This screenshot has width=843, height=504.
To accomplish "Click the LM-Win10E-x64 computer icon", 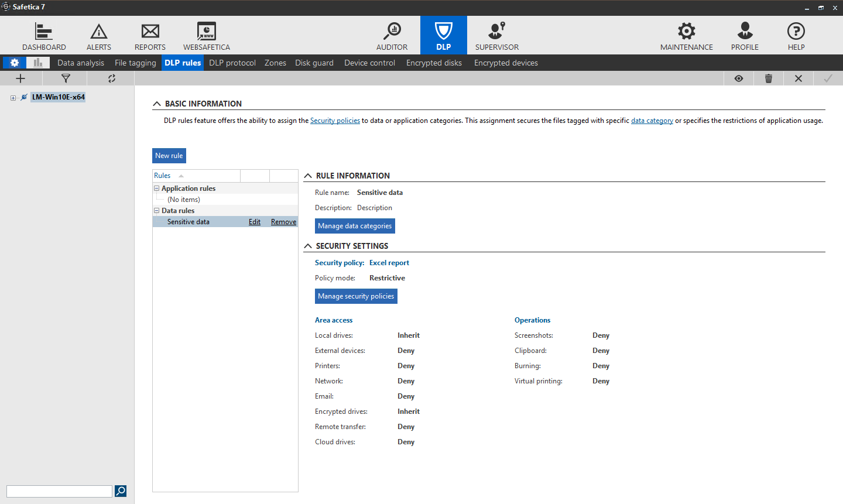I will [24, 97].
